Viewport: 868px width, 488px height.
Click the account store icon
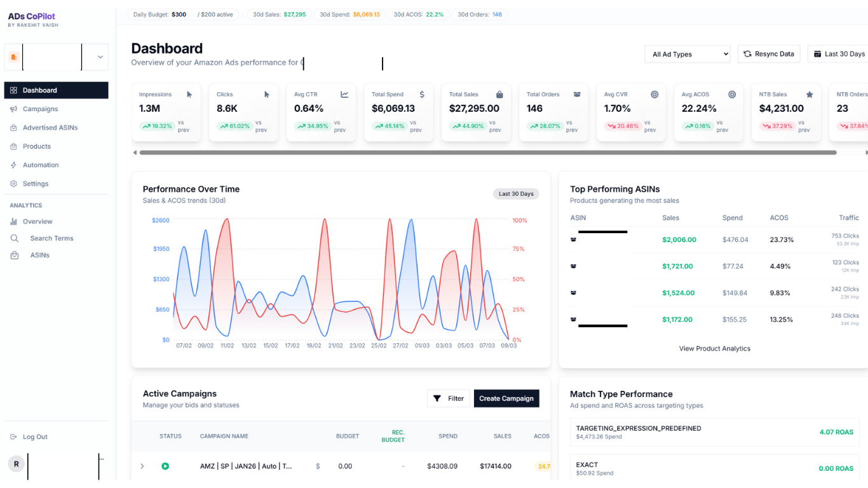pos(13,57)
